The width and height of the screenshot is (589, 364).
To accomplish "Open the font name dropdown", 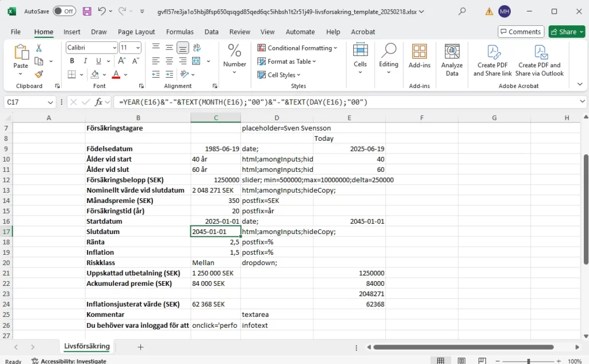I will (x=114, y=48).
